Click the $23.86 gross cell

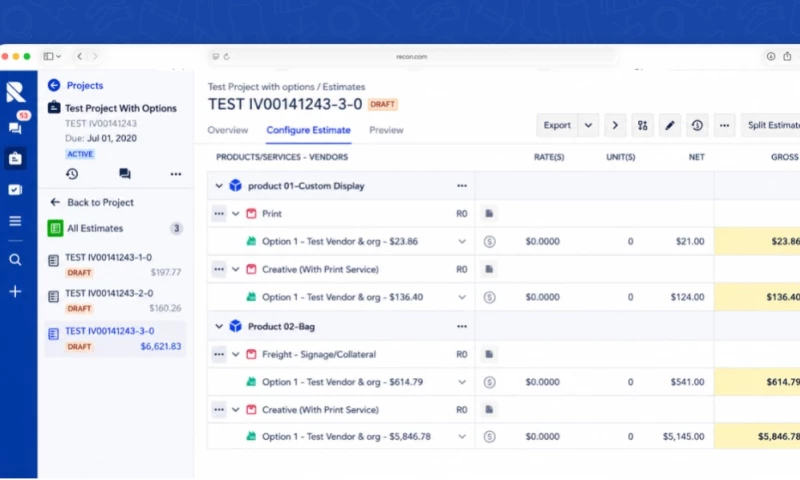pos(757,241)
